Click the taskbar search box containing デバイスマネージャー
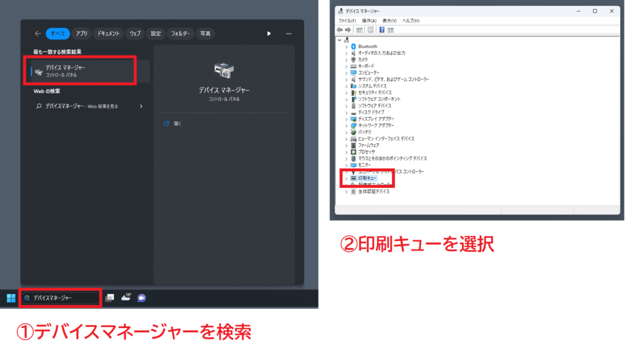The height and width of the screenshot is (364, 625). click(60, 298)
